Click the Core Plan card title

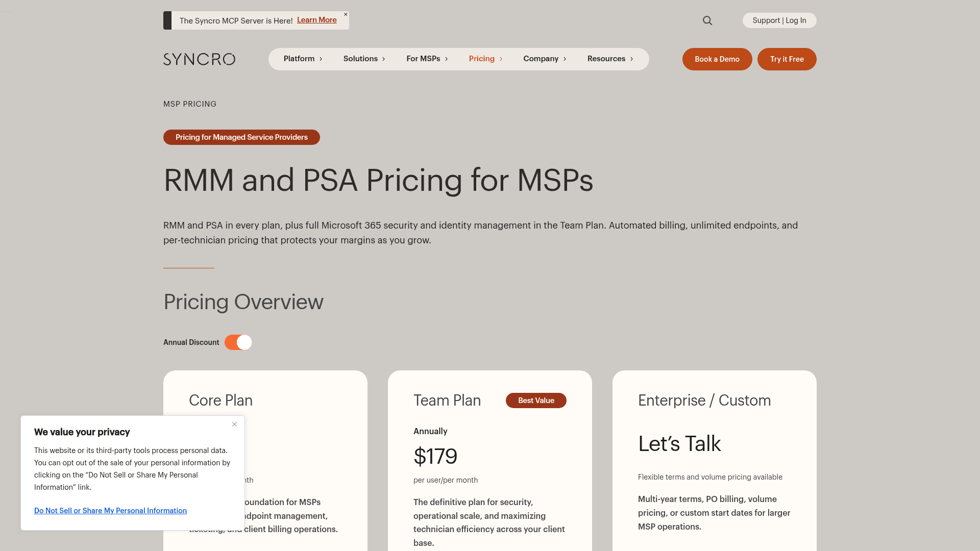[220, 400]
